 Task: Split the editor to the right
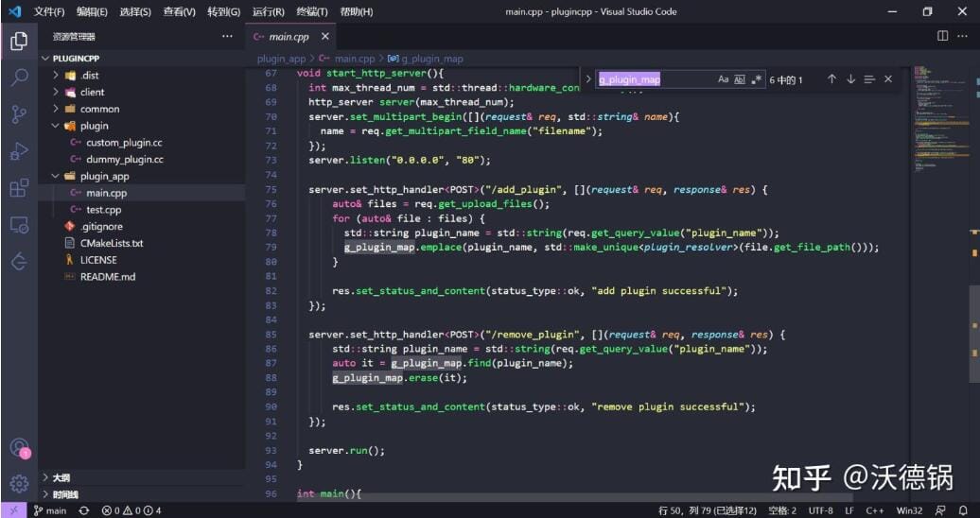[x=942, y=36]
